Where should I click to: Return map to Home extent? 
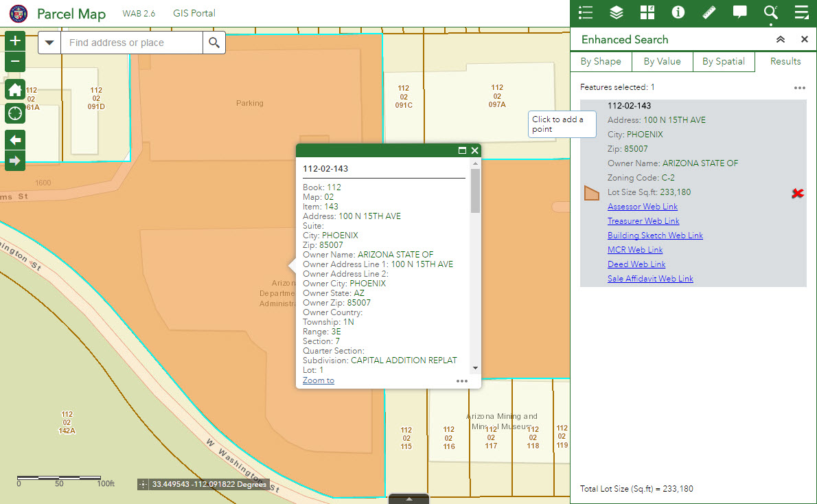coord(15,90)
